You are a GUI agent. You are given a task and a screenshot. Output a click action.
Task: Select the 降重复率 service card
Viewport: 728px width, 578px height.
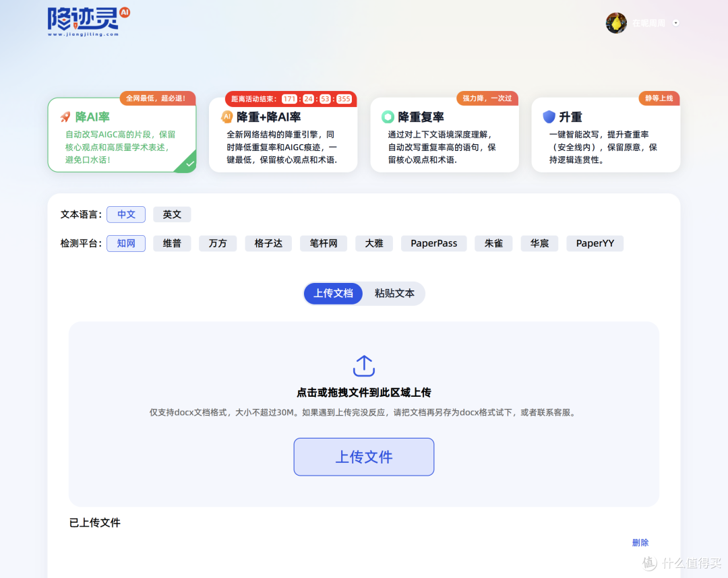[444, 135]
